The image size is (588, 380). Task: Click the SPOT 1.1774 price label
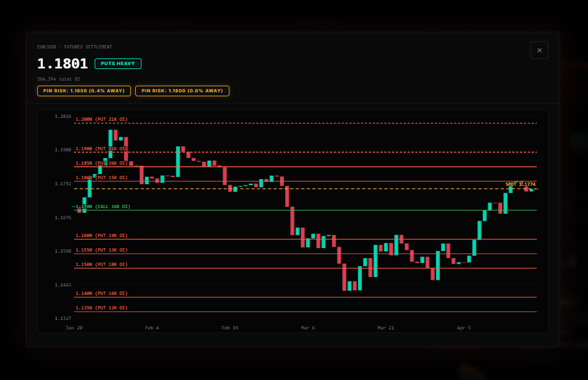tap(520, 184)
